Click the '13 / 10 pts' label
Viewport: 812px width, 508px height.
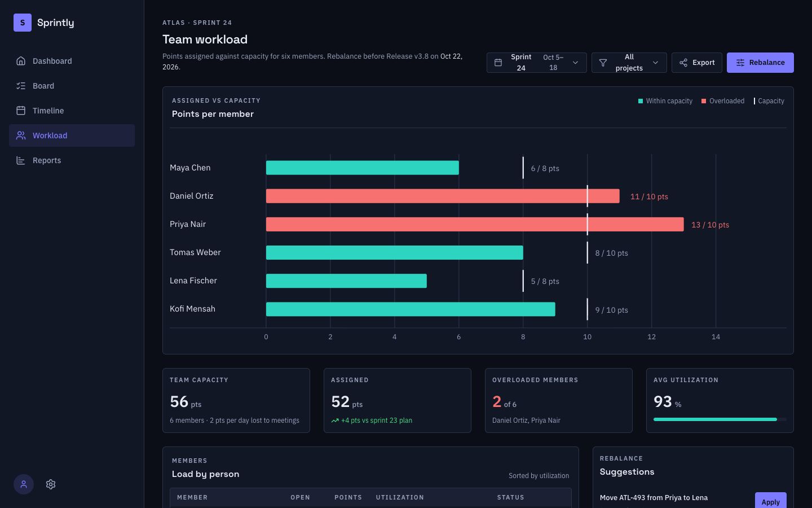coord(710,225)
